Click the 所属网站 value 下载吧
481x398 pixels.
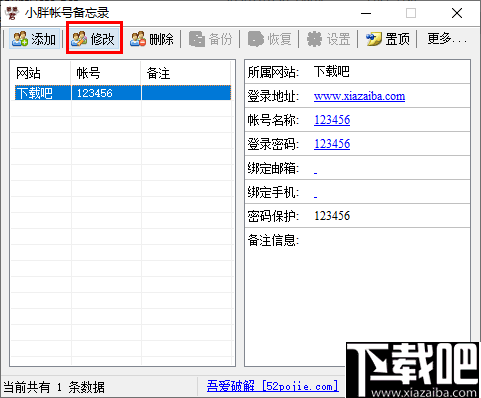click(x=332, y=72)
